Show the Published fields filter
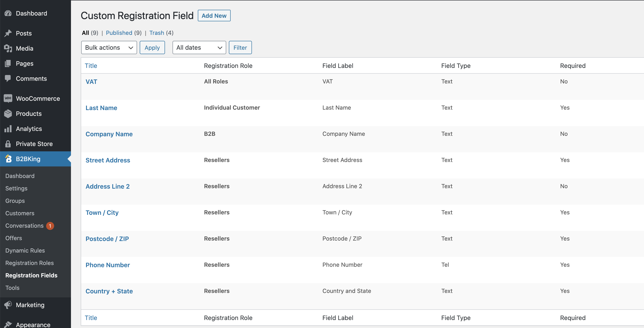644x328 pixels. 119,33
